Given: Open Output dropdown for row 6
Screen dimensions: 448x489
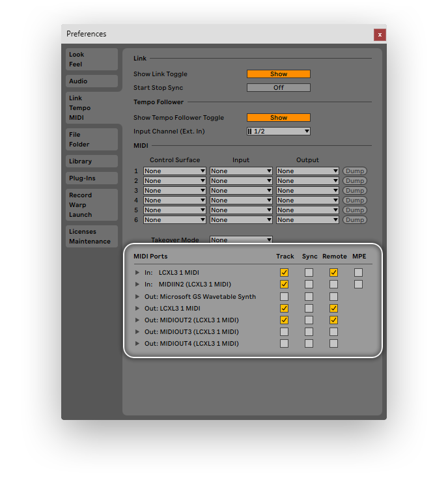Looking at the screenshot, I should pos(307,220).
